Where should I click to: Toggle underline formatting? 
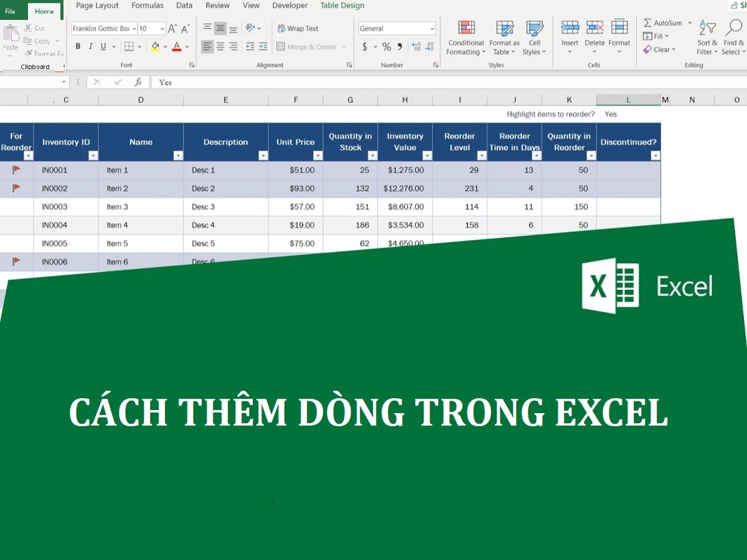[103, 47]
